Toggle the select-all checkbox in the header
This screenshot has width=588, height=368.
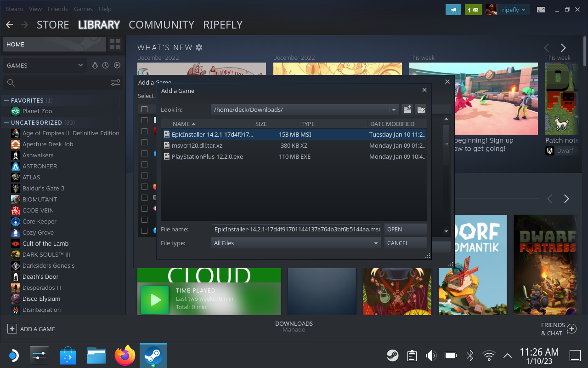(145, 109)
